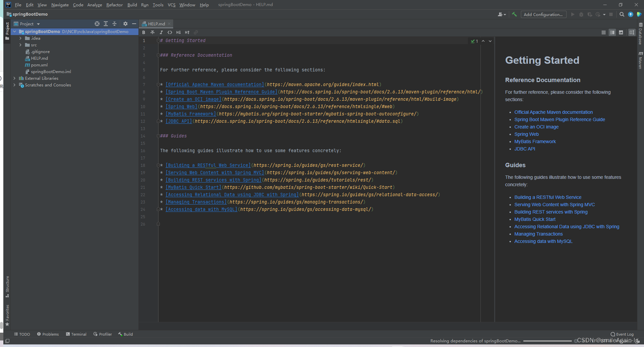
Task: Open the Refactor menu
Action: coord(114,5)
